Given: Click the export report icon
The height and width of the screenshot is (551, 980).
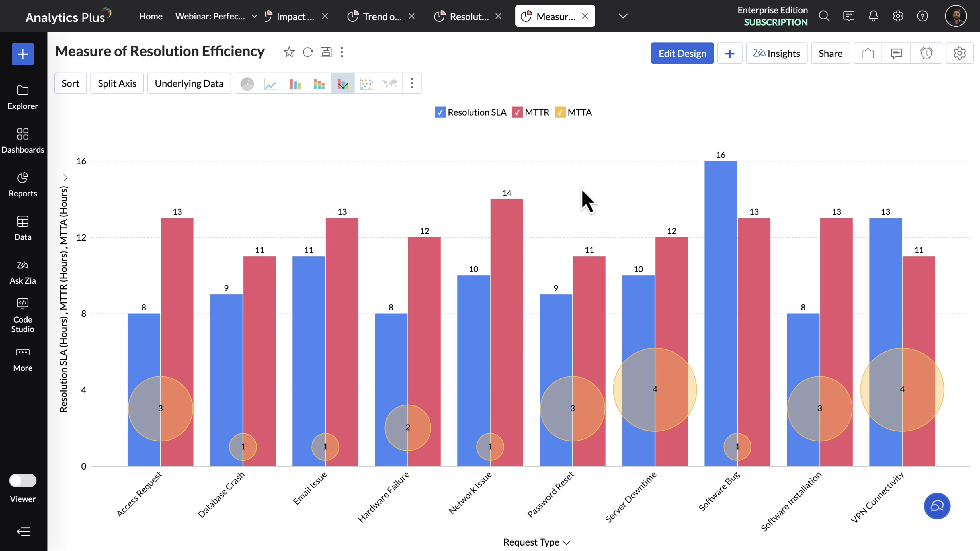Looking at the screenshot, I should 868,53.
